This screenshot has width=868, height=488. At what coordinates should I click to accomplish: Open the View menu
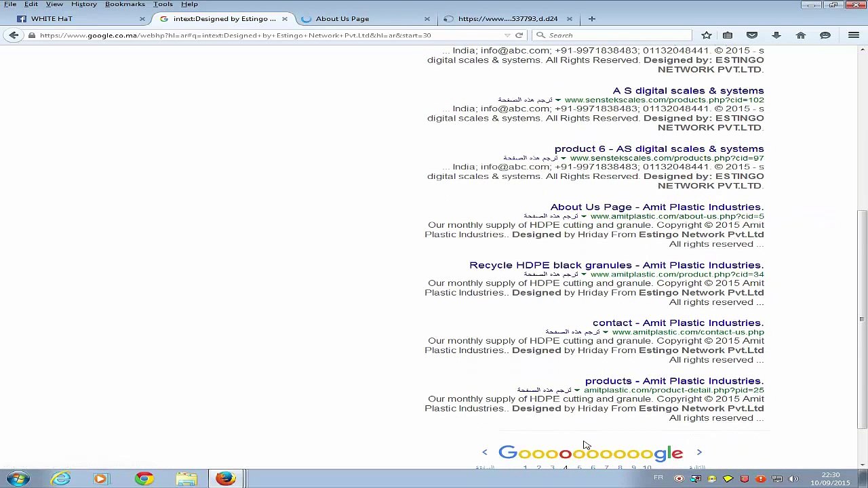pos(54,4)
